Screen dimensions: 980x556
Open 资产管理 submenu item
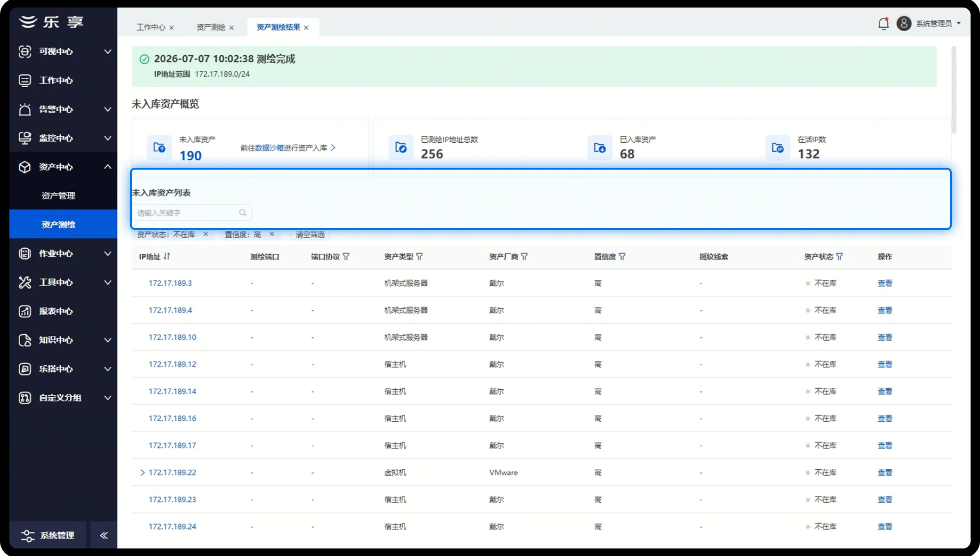[58, 196]
